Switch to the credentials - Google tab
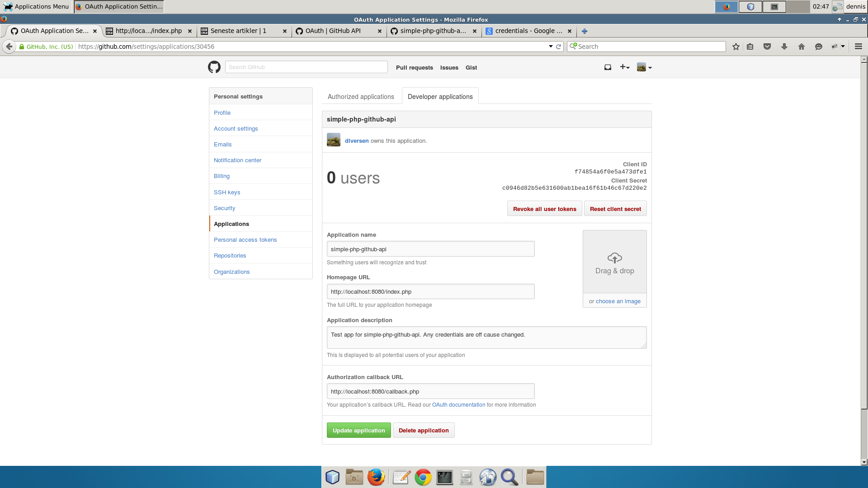The height and width of the screenshot is (488, 868). click(x=528, y=31)
